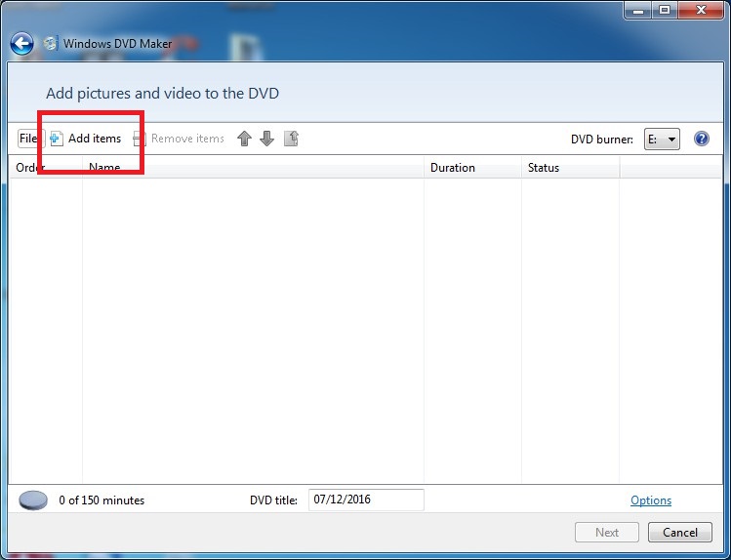Close the Windows DVD Maker window
731x560 pixels.
click(701, 10)
